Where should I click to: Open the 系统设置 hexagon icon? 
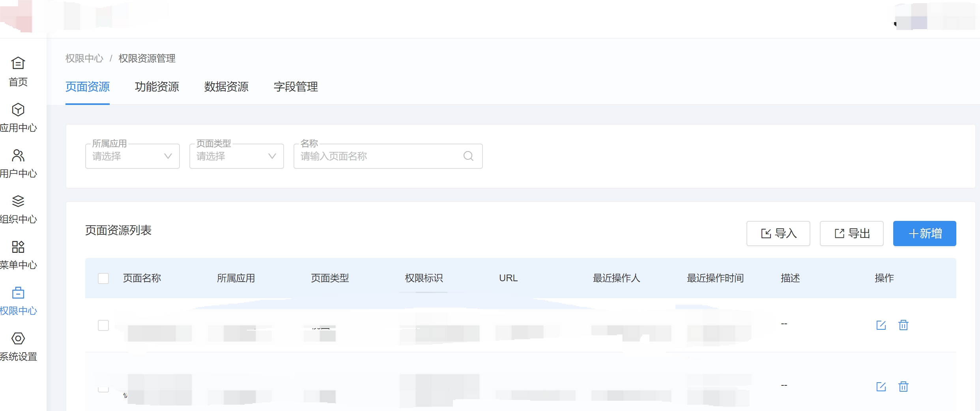coord(18,338)
